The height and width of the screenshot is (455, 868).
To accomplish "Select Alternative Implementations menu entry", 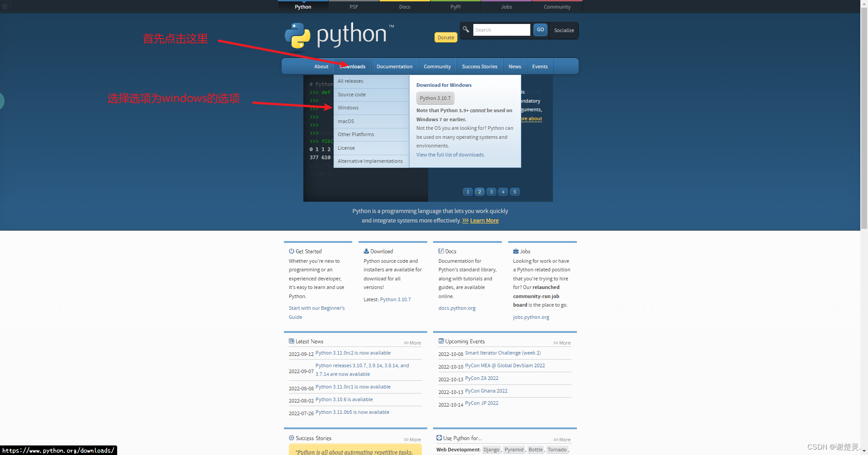I will (371, 161).
